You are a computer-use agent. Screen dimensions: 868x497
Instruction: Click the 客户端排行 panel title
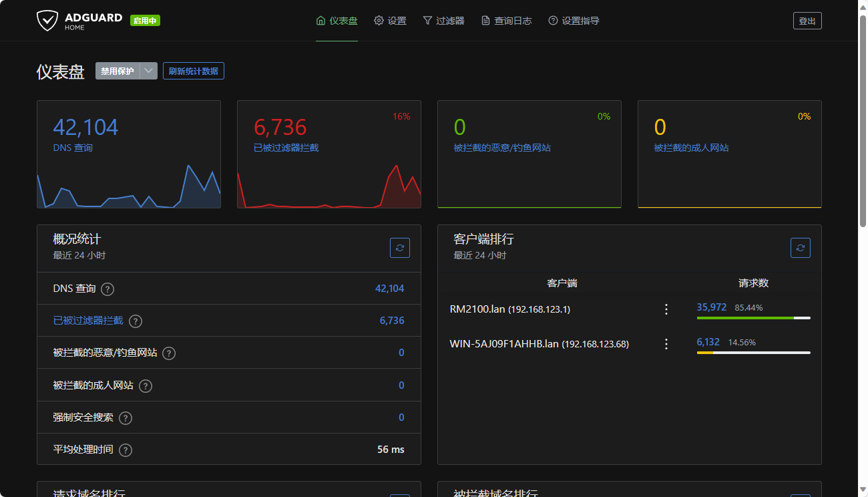(x=484, y=238)
